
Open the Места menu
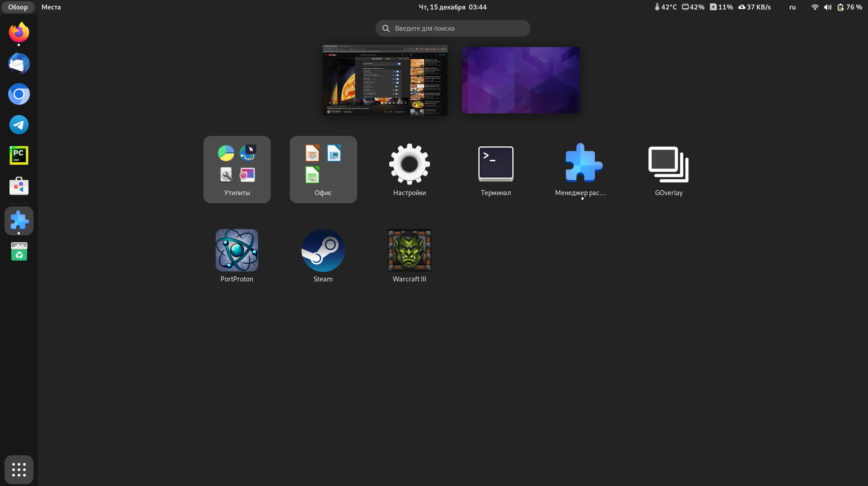(x=51, y=7)
